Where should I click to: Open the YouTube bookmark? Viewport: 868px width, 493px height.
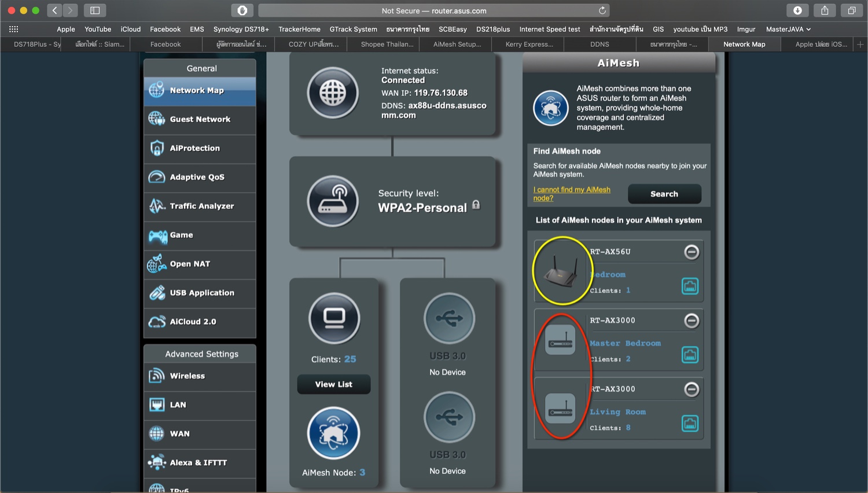point(98,29)
